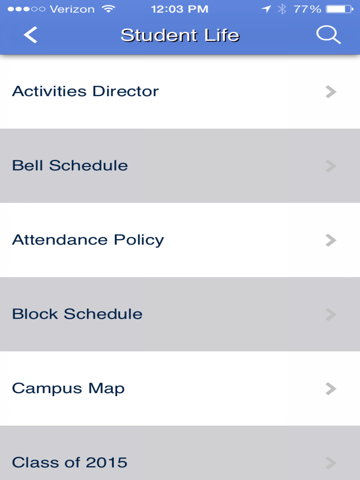Select Block Schedule entry
The width and height of the screenshot is (360, 480).
(180, 314)
